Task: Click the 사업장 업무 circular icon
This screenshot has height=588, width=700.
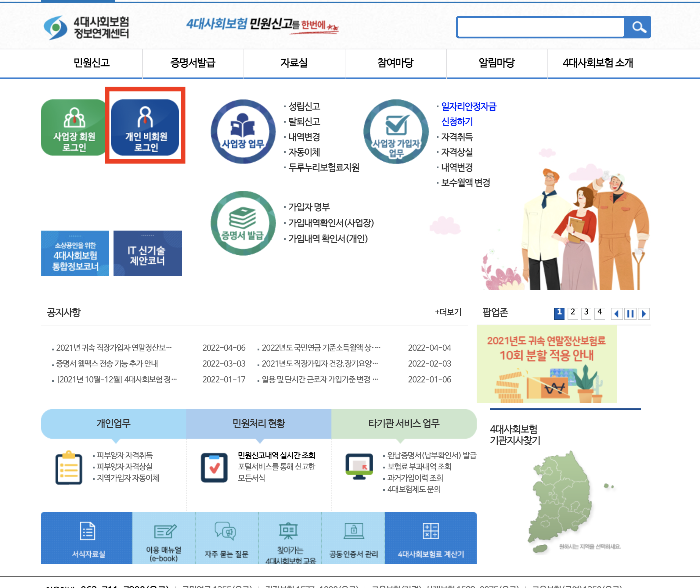Action: [243, 132]
